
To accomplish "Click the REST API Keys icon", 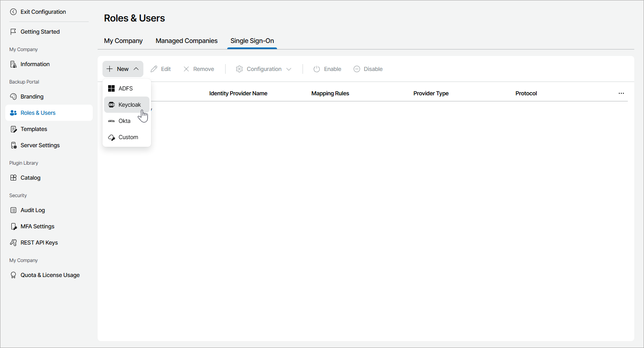I will click(13, 243).
